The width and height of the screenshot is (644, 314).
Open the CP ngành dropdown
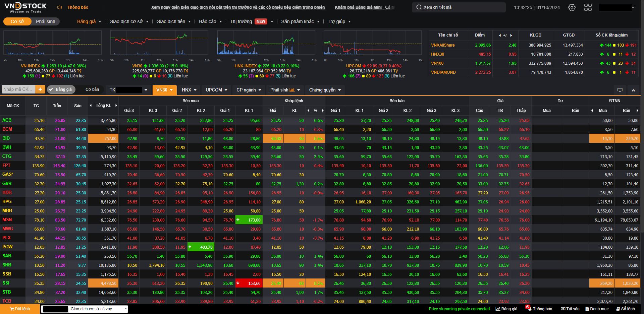(249, 90)
